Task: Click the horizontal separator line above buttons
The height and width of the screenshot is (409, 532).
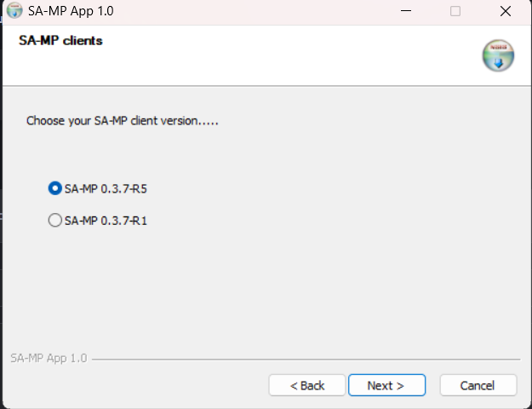Action: (x=306, y=360)
